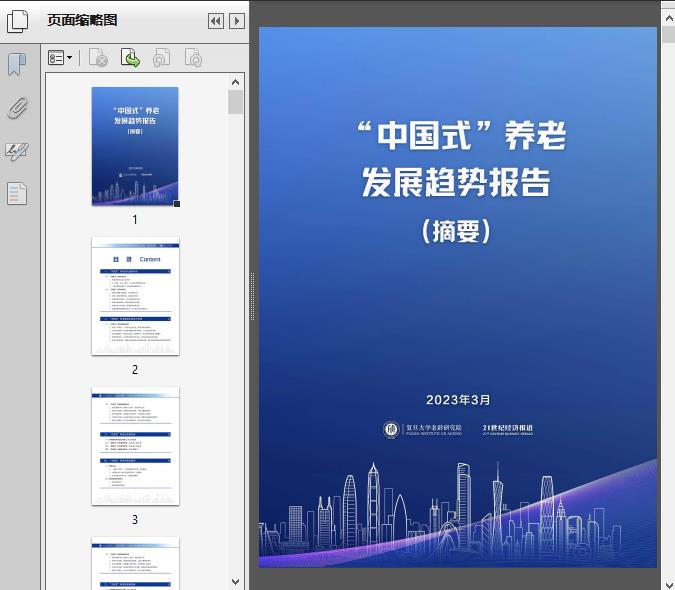This screenshot has width=675, height=590.
Task: Select page 1 cover thumbnail
Action: pos(135,146)
